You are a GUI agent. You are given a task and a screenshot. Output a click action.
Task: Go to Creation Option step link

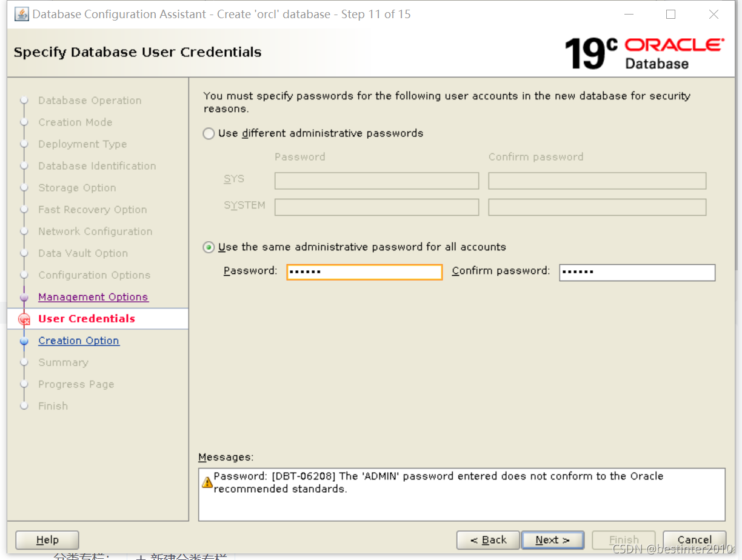(x=79, y=341)
